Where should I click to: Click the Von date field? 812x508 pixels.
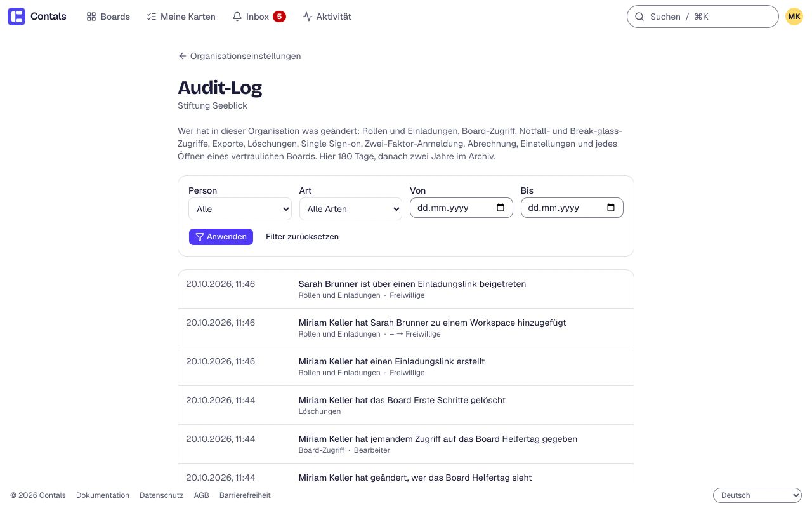click(461, 208)
